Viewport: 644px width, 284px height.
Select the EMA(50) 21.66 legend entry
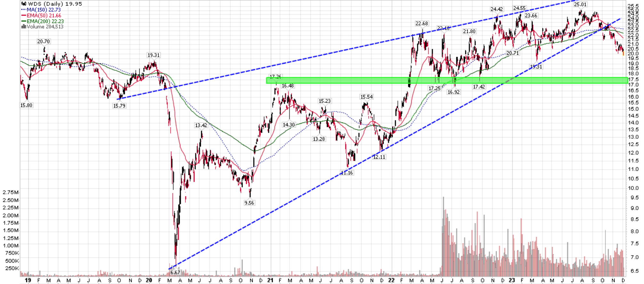(44, 15)
